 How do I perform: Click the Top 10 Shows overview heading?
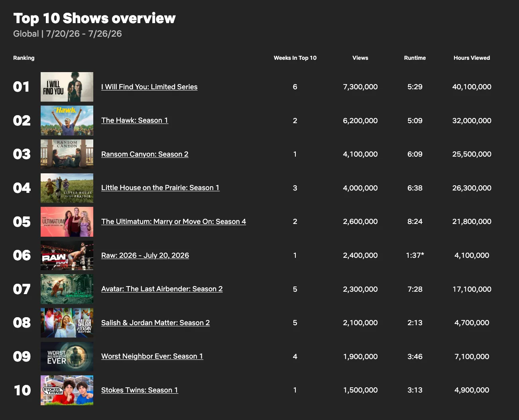pyautogui.click(x=94, y=18)
